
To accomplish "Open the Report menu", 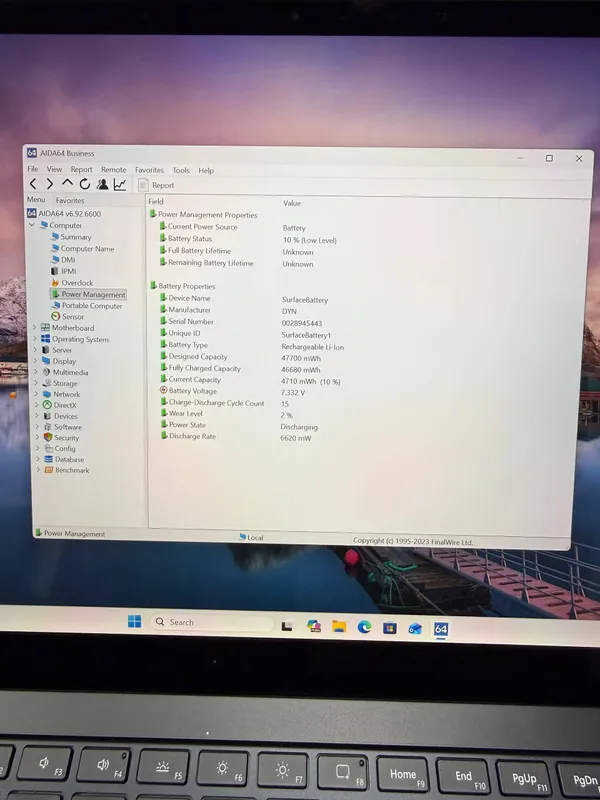I will pyautogui.click(x=82, y=169).
